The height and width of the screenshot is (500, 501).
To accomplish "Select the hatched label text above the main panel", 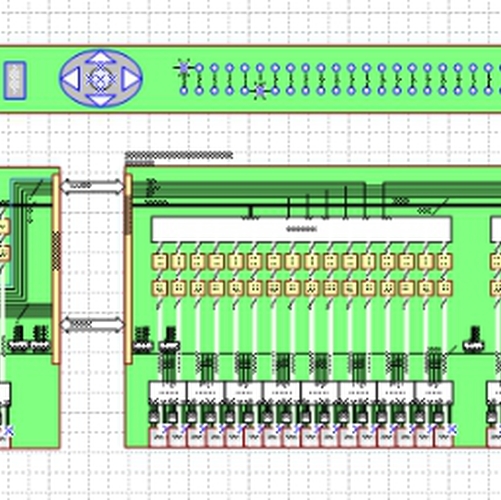I will [179, 155].
